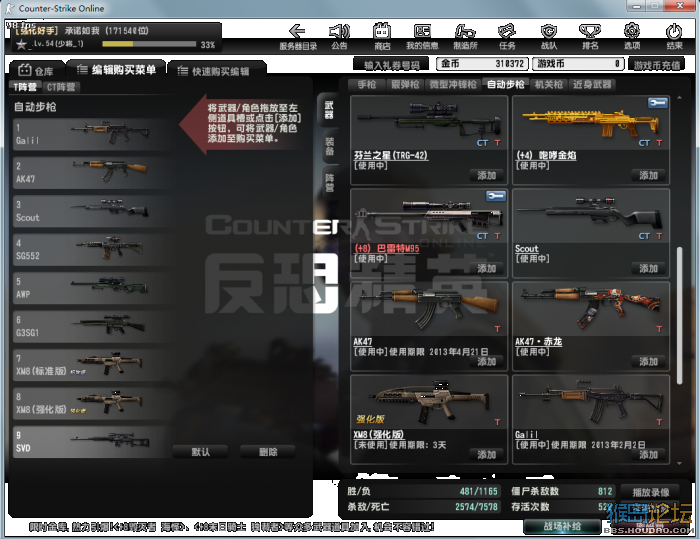
Task: Click the level experience progress bar
Action: click(149, 44)
